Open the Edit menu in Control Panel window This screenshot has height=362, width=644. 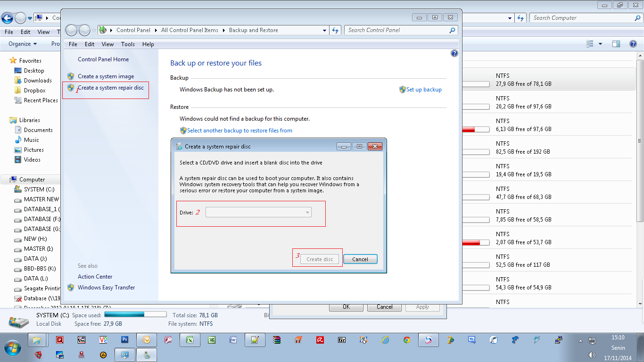90,44
